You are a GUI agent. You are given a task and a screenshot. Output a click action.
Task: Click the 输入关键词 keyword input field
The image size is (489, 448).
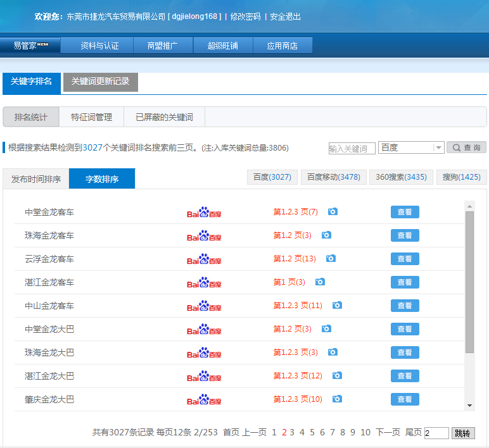click(352, 148)
